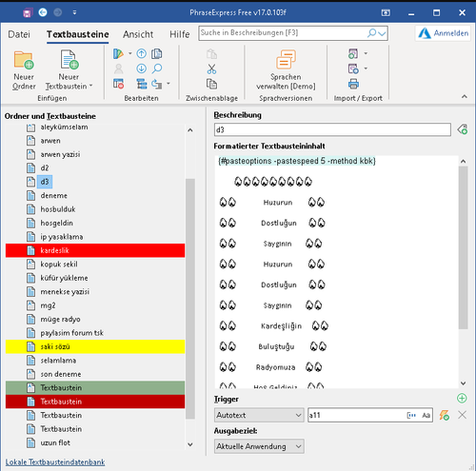The image size is (476, 471).
Task: Go back with the title bar back arrow
Action: [43, 12]
